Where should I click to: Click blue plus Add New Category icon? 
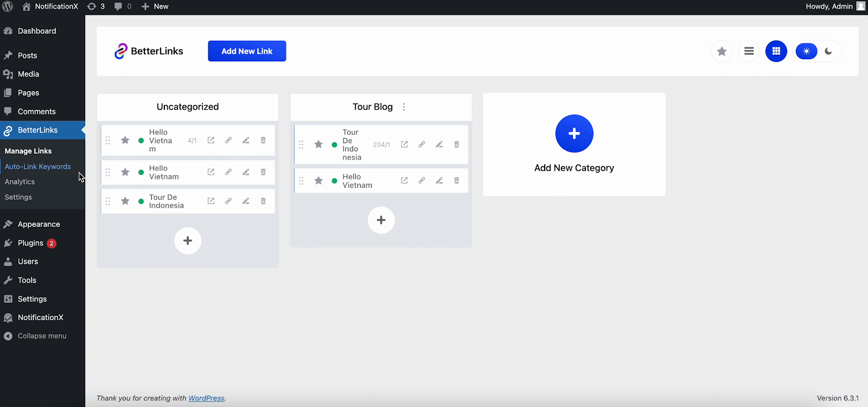pyautogui.click(x=574, y=133)
